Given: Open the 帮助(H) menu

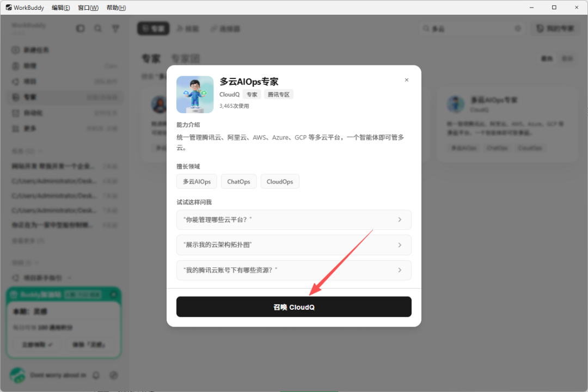Looking at the screenshot, I should [x=117, y=8].
